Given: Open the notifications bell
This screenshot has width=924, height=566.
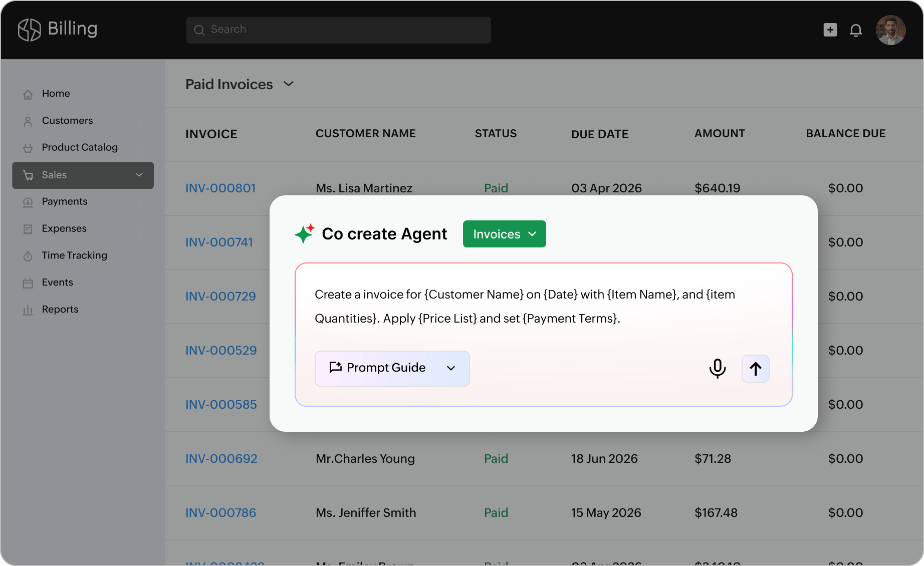Looking at the screenshot, I should 856,30.
